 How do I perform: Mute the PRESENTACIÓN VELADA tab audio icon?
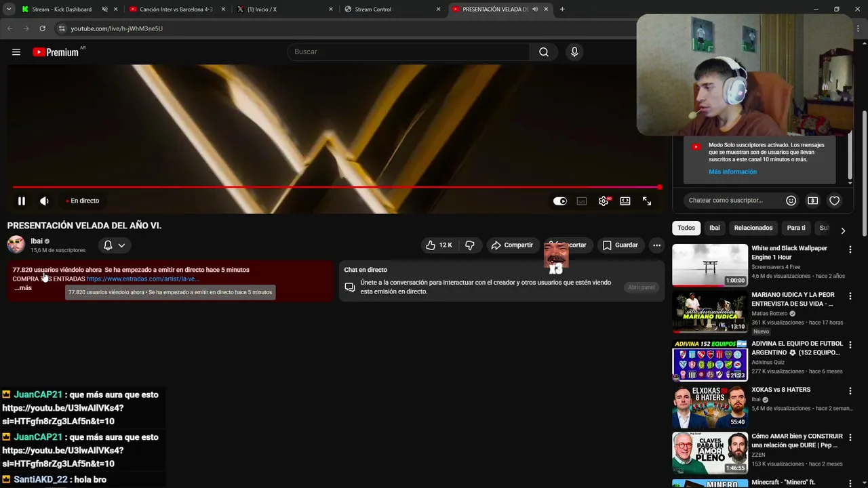(x=536, y=9)
